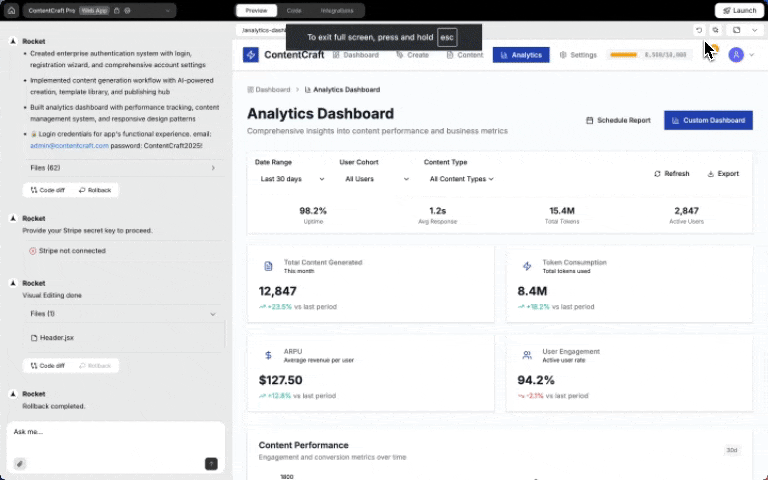Switch to the Code tab

click(x=294, y=10)
